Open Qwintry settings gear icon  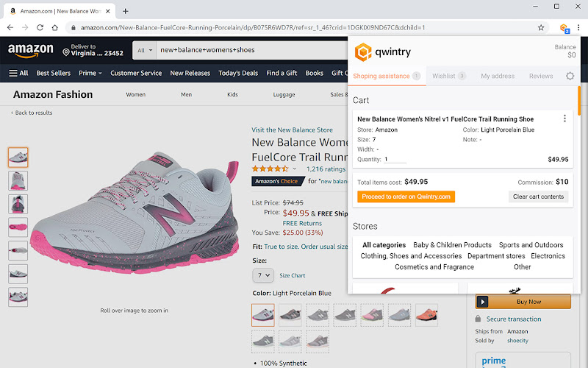click(570, 76)
